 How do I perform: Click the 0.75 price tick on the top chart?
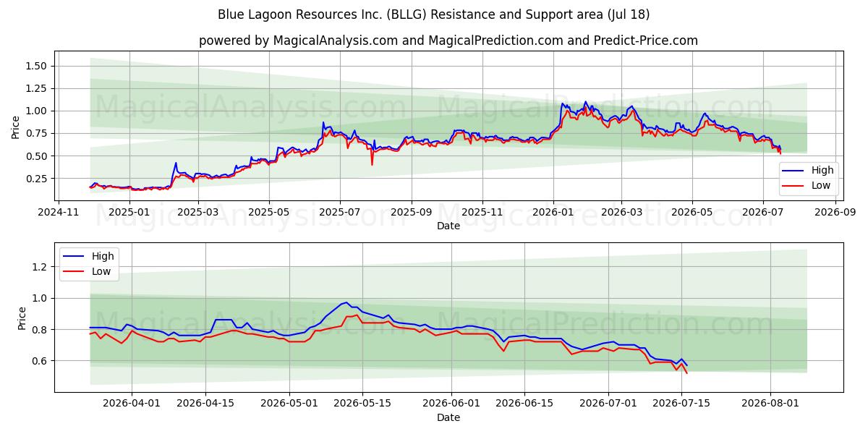click(x=38, y=133)
